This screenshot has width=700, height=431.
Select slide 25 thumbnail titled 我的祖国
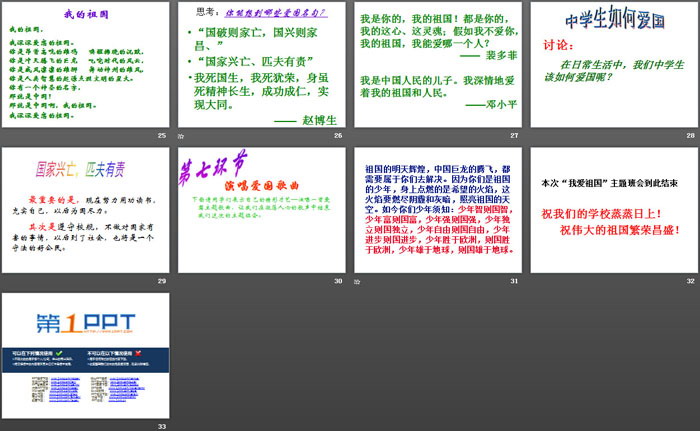tap(85, 64)
